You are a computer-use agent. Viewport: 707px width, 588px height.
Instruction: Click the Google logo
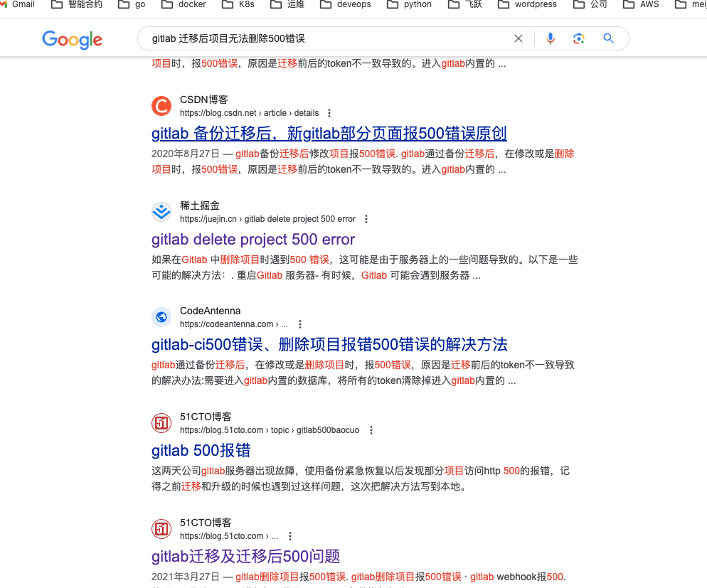[72, 40]
